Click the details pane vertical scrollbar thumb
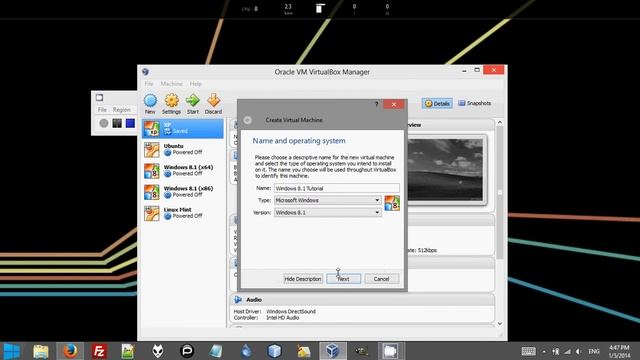The height and width of the screenshot is (360, 640). tap(500, 192)
